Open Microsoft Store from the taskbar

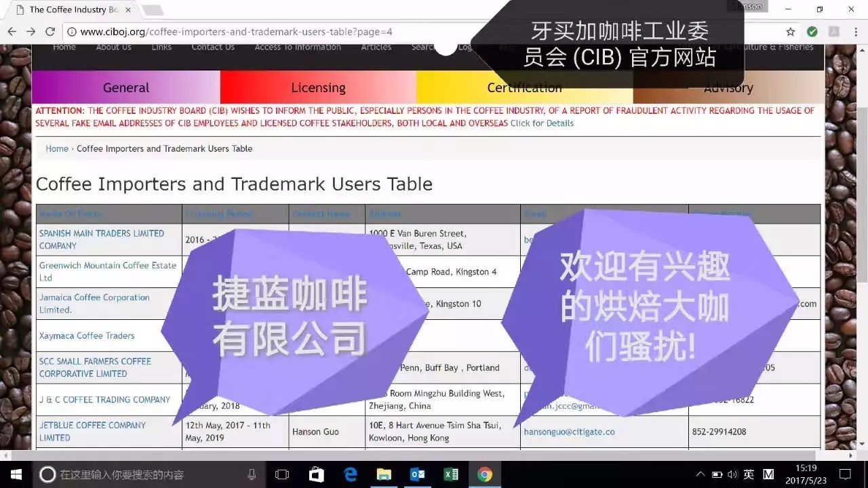[x=317, y=474]
